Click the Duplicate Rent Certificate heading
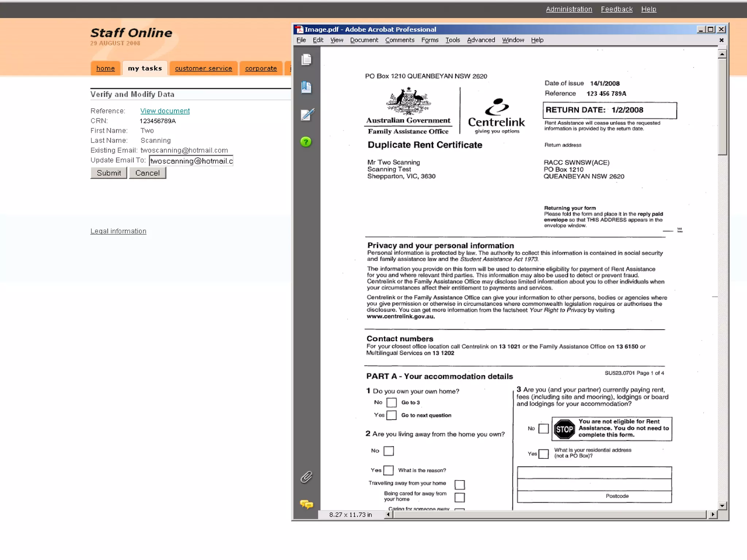The height and width of the screenshot is (560, 747). 425,145
